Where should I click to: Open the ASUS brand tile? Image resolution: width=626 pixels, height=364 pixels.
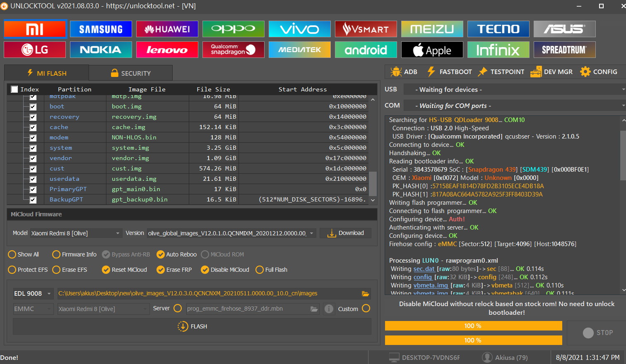coord(565,29)
